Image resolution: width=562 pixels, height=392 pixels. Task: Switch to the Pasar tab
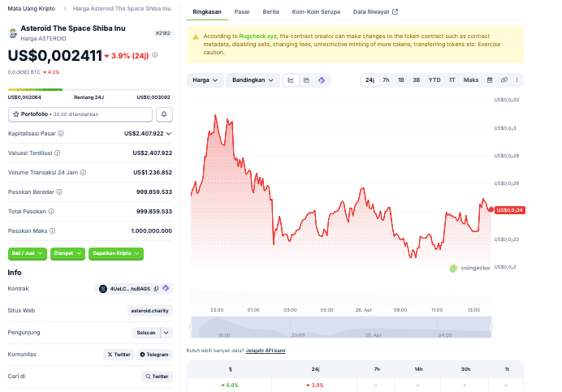pyautogui.click(x=242, y=12)
